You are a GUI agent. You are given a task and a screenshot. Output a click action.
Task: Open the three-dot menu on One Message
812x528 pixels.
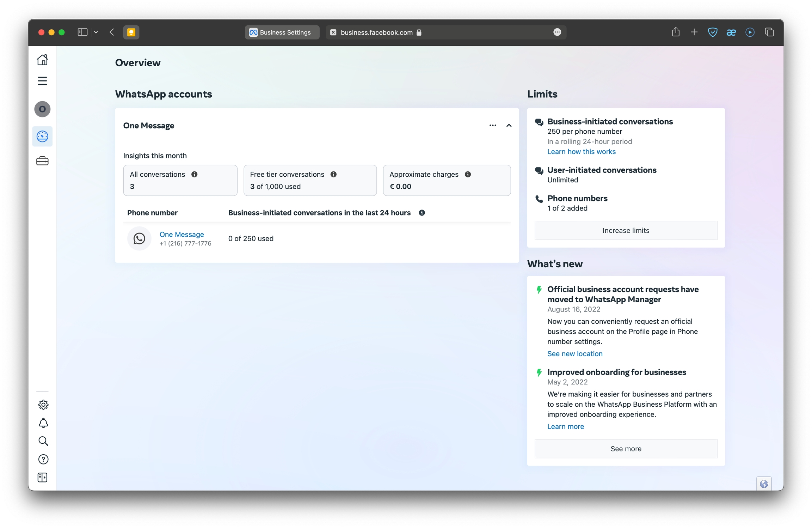coord(493,126)
